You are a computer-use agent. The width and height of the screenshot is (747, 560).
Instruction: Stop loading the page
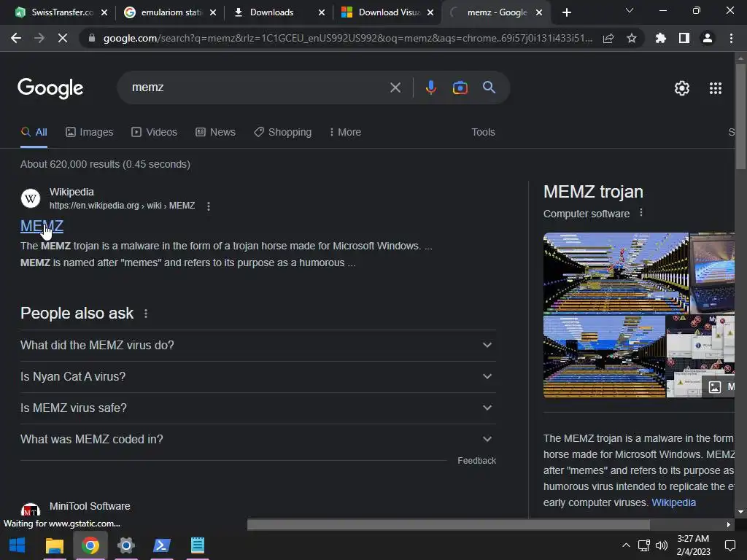[x=63, y=38]
